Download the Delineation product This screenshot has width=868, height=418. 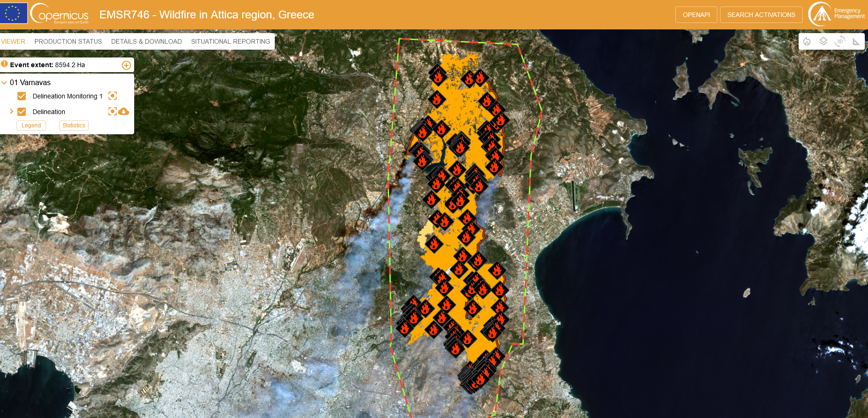124,111
